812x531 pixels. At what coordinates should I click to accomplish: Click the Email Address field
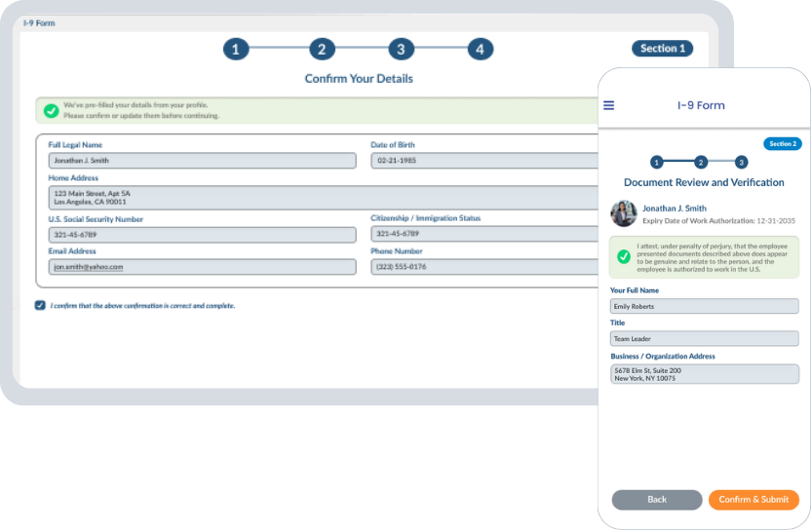pyautogui.click(x=203, y=267)
